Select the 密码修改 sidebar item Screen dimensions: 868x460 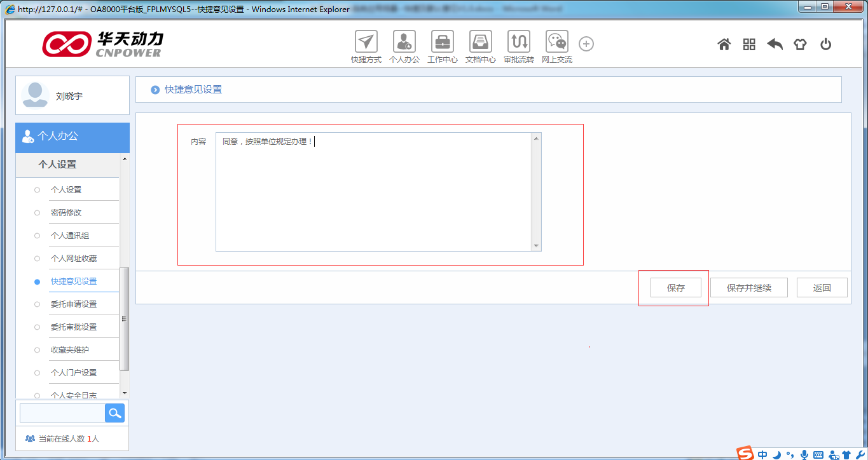pyautogui.click(x=66, y=213)
